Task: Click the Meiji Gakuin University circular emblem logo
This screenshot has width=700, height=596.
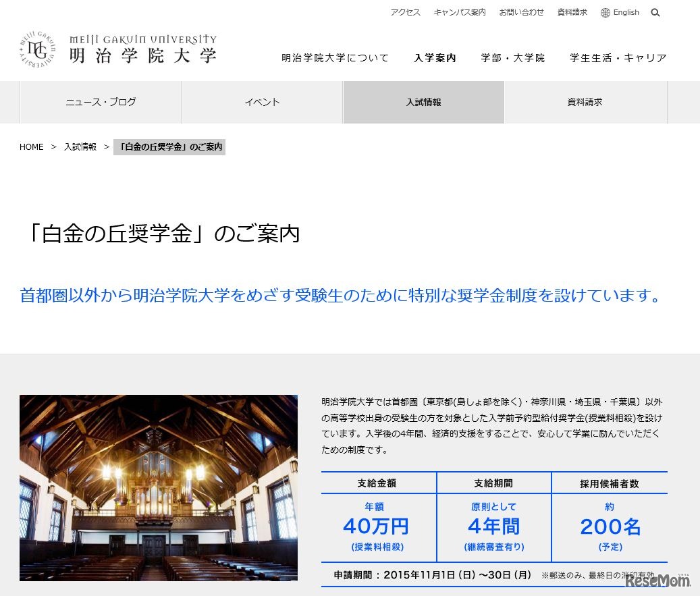Action: 37,49
